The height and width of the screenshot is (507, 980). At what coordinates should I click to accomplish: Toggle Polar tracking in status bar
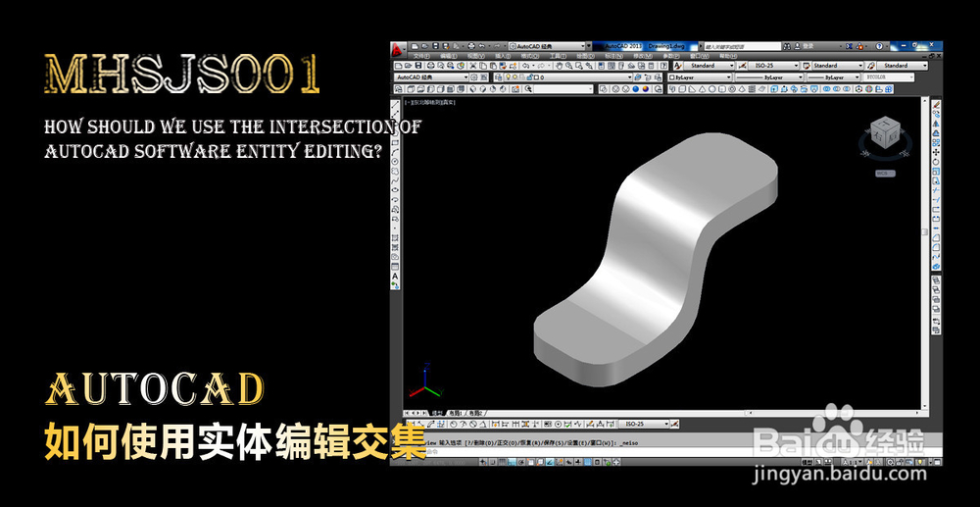(521, 463)
